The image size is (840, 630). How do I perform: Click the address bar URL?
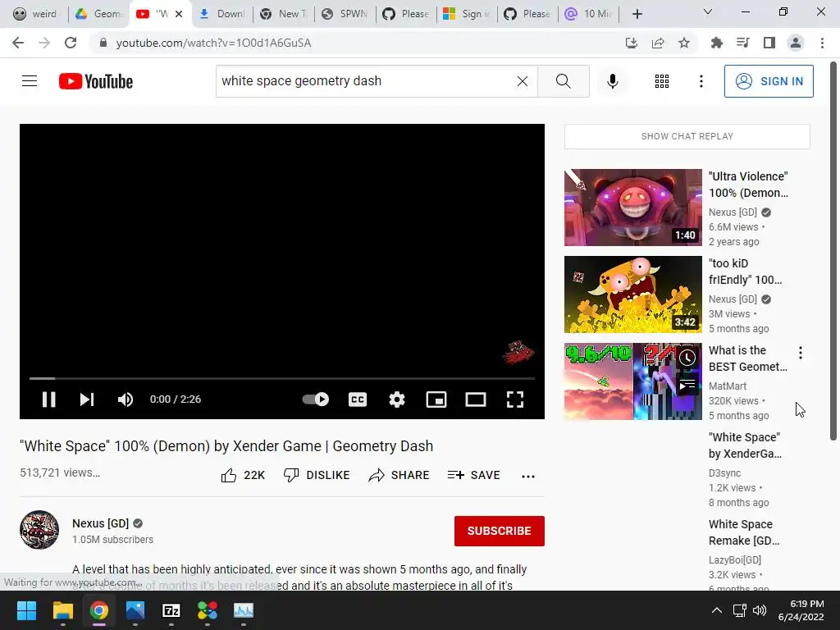tap(213, 43)
